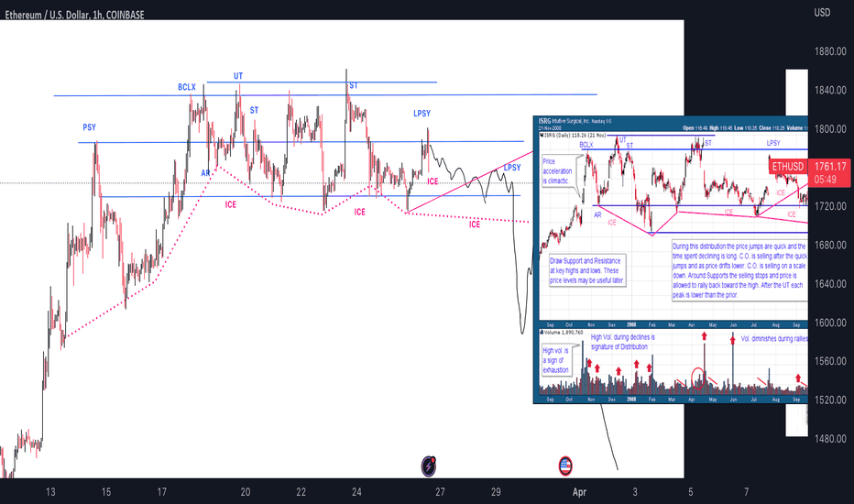Click the date label 20 on time axis
This screenshot has width=854, height=504.
pos(245,492)
